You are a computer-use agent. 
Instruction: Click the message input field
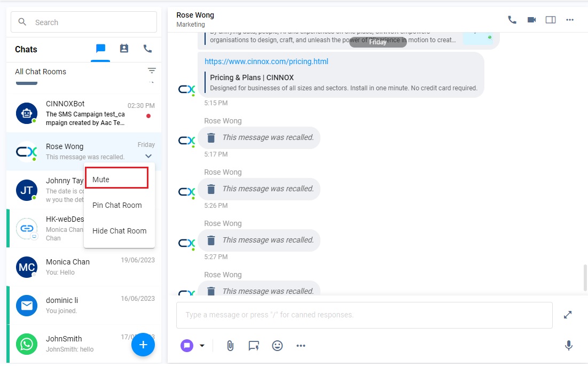coord(364,315)
